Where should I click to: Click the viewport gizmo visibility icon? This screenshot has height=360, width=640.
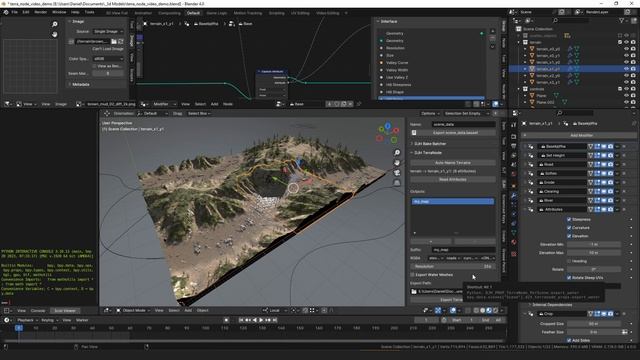click(438, 310)
